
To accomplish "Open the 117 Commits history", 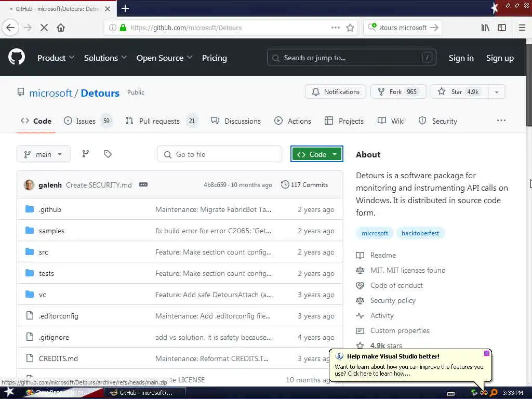I will point(304,184).
